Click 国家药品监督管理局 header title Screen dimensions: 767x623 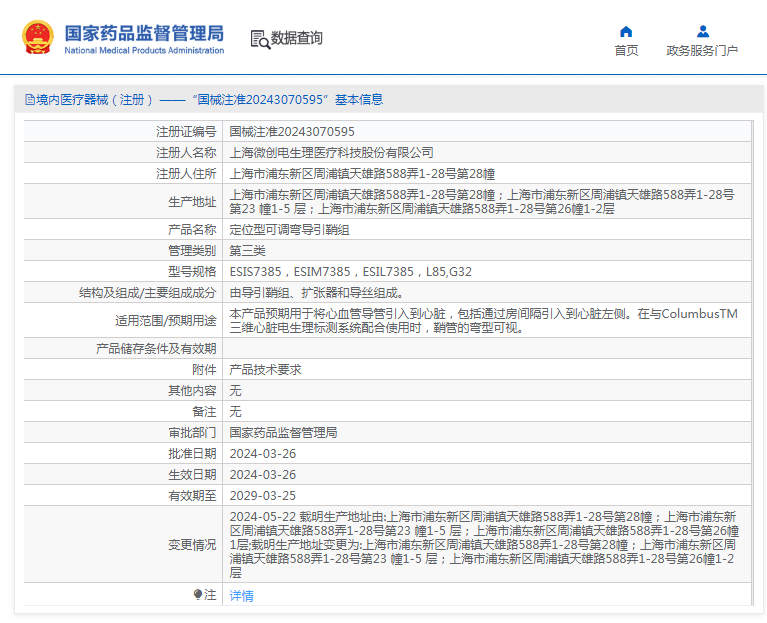144,33
